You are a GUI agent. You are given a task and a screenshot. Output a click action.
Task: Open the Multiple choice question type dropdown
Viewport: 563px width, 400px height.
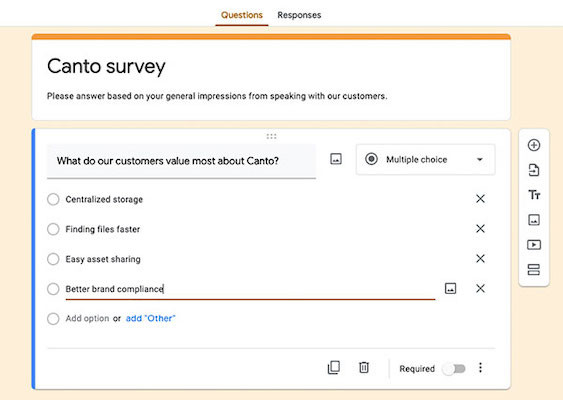[x=425, y=159]
